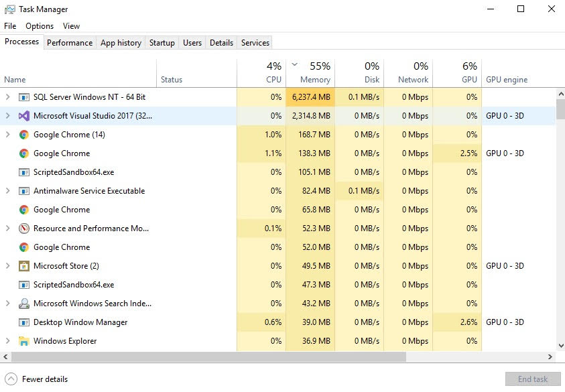The width and height of the screenshot is (565, 392).
Task: Click the Desktop Window Manager icon
Action: click(24, 322)
